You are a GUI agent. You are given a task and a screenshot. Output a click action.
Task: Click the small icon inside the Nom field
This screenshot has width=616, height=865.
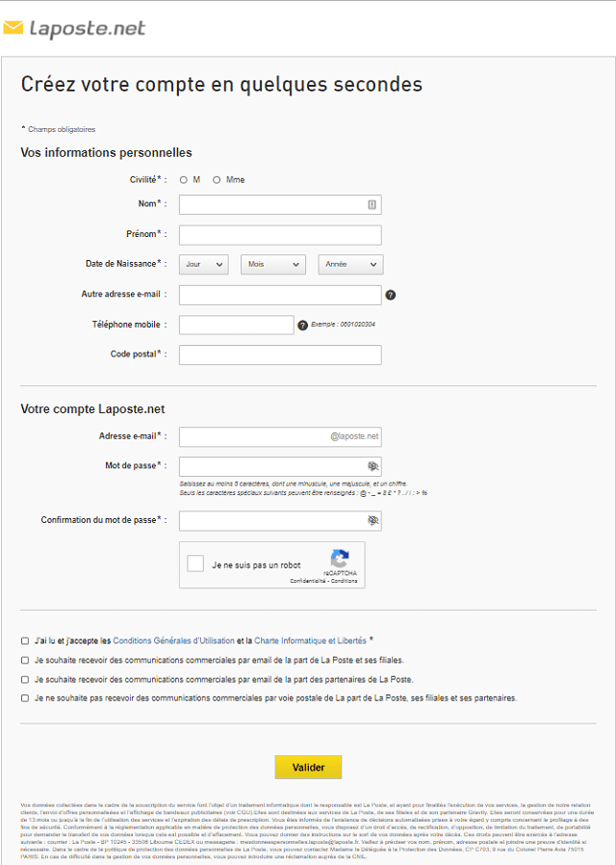pyautogui.click(x=372, y=204)
